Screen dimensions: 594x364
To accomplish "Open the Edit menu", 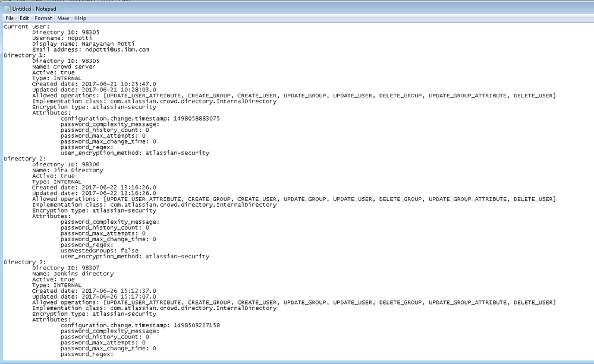I will (x=24, y=18).
